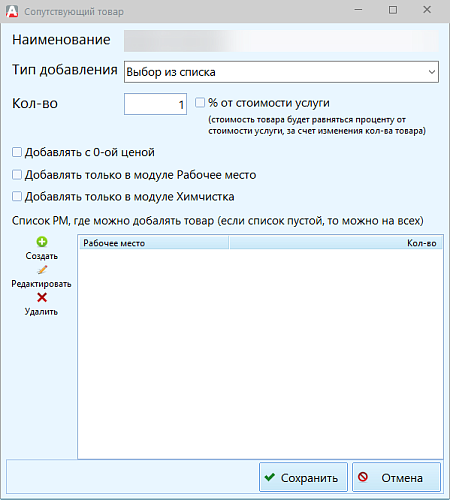
Task: Minimize the dialog window
Action: [x=358, y=10]
